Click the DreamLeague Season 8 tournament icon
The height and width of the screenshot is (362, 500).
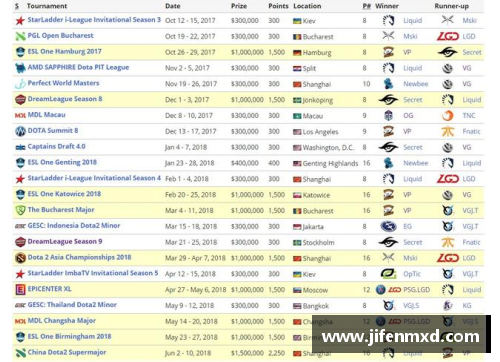tap(20, 99)
